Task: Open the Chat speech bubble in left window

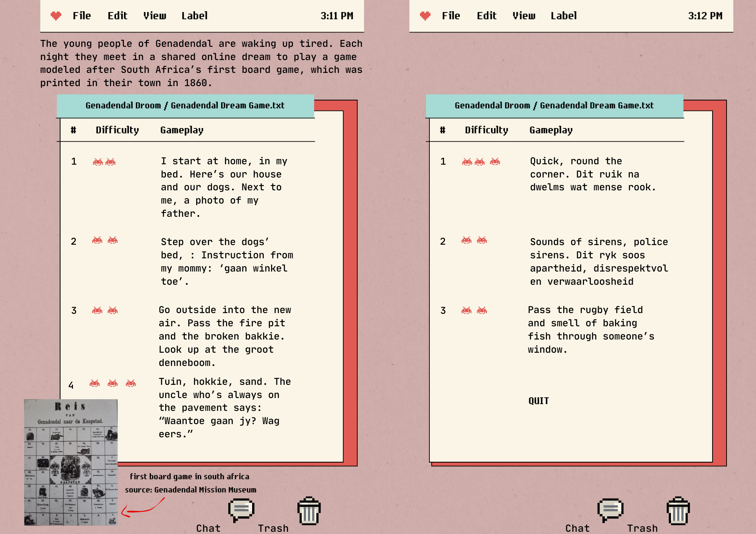Action: tap(241, 509)
